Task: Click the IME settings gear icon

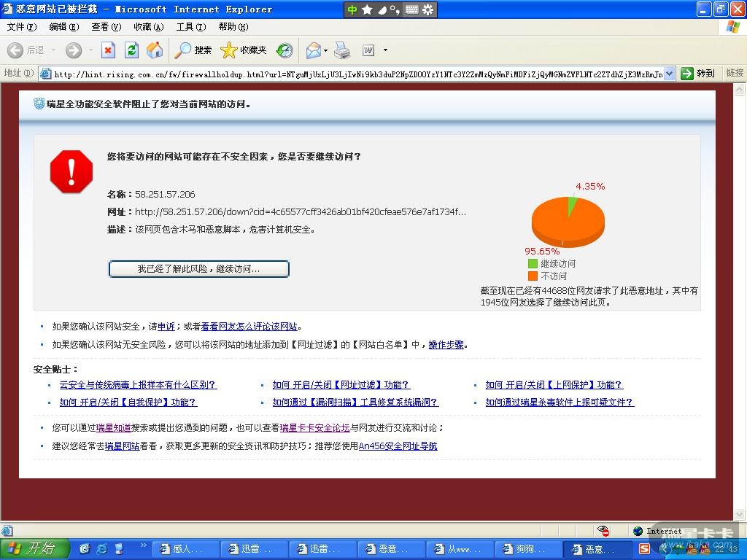Action: tap(427, 9)
